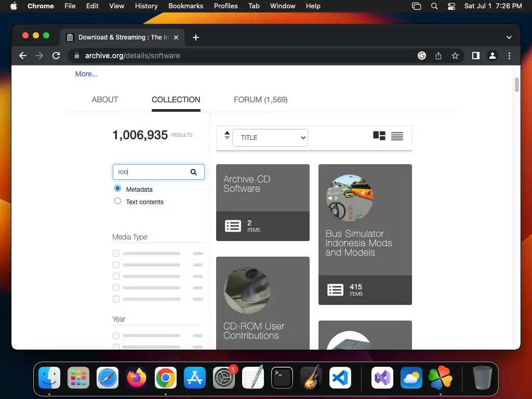
Task: Open the Window menu
Action: (x=283, y=6)
